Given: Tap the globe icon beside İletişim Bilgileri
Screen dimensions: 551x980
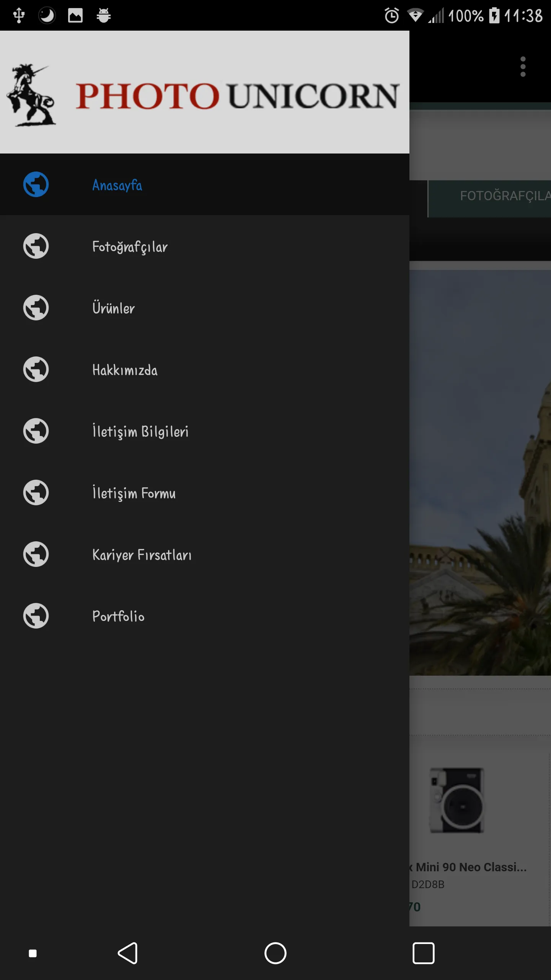Looking at the screenshot, I should (x=36, y=431).
